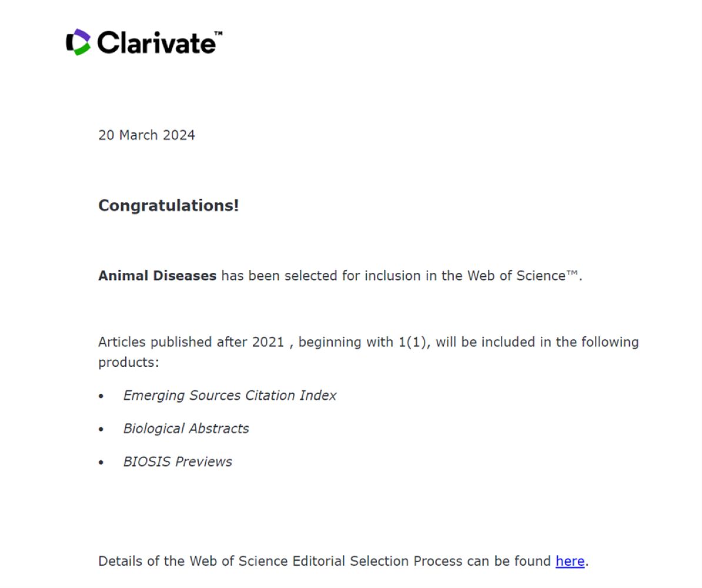Click the Web of Science™ text in announcement

click(x=523, y=276)
